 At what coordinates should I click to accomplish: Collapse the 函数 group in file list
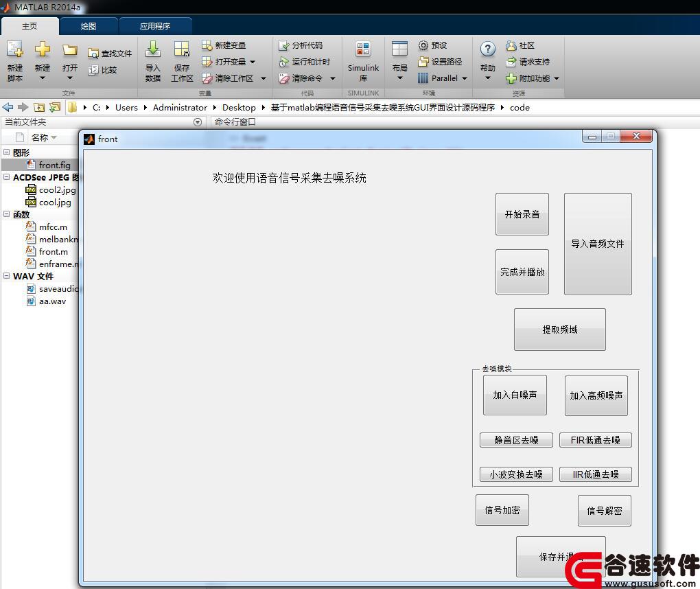click(x=6, y=214)
